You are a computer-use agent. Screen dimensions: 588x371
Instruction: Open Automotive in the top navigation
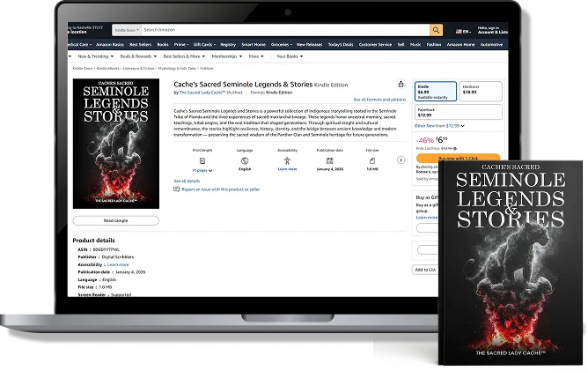(x=491, y=45)
